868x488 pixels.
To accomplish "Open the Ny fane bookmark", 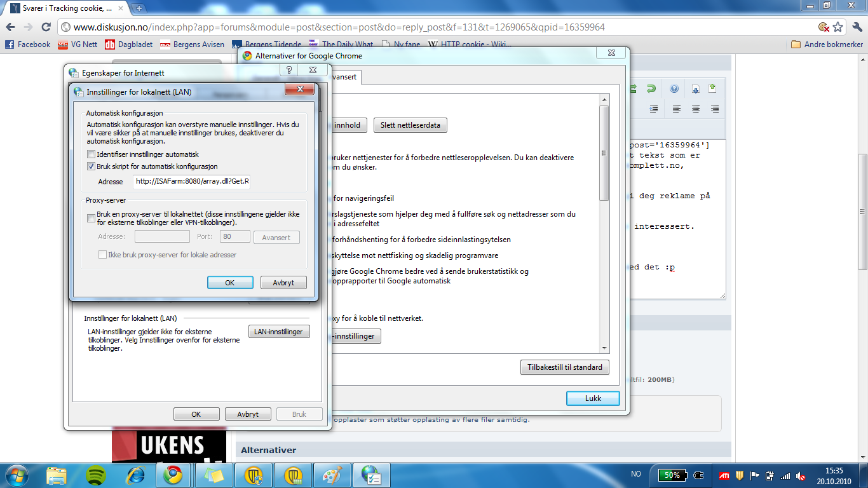I will [x=401, y=44].
